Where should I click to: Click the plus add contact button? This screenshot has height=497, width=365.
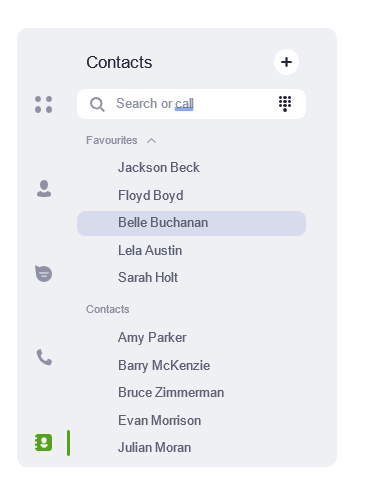click(286, 62)
